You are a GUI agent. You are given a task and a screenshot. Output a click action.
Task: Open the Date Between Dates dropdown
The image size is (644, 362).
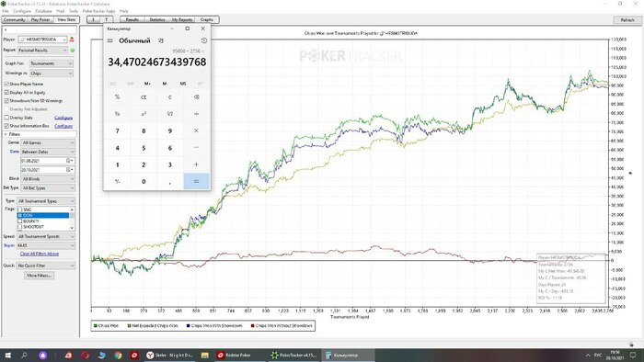coord(49,152)
